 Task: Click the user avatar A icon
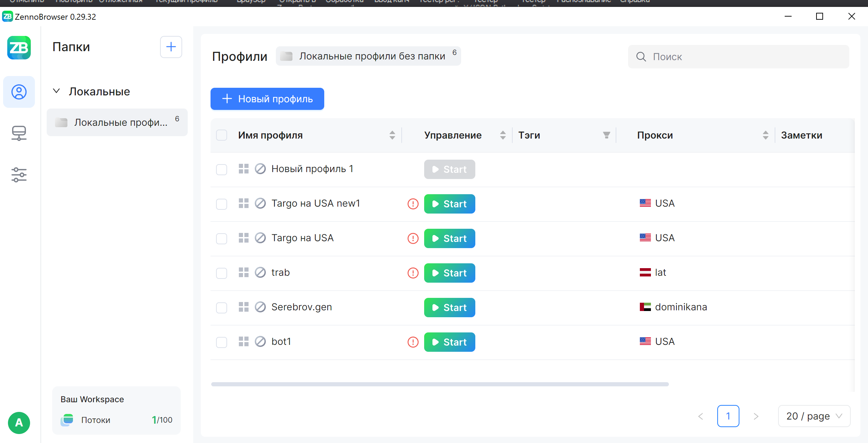(x=19, y=422)
